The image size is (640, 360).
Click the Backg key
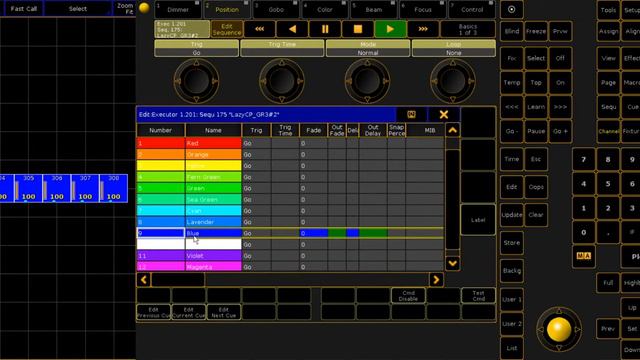pyautogui.click(x=511, y=271)
